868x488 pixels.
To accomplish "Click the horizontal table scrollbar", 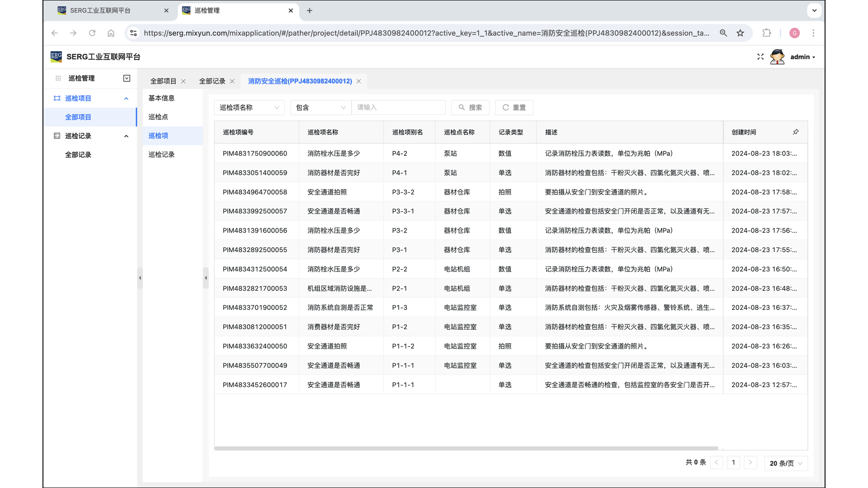I will coord(466,448).
